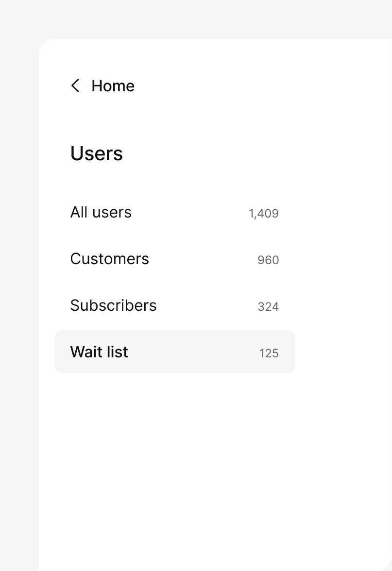Click the 125 wait list count
The image size is (392, 571).
pyautogui.click(x=269, y=353)
